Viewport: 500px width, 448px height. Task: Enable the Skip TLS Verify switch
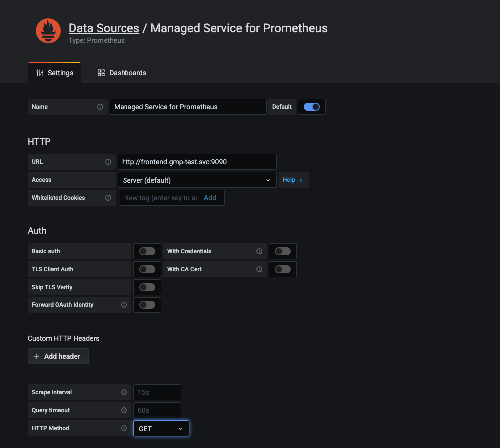click(147, 287)
